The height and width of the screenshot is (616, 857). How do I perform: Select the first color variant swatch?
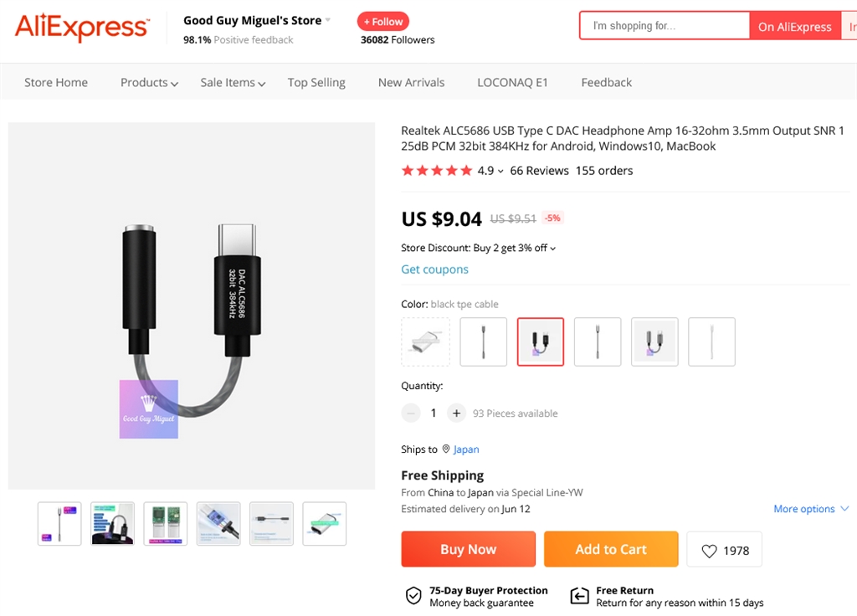click(x=425, y=341)
